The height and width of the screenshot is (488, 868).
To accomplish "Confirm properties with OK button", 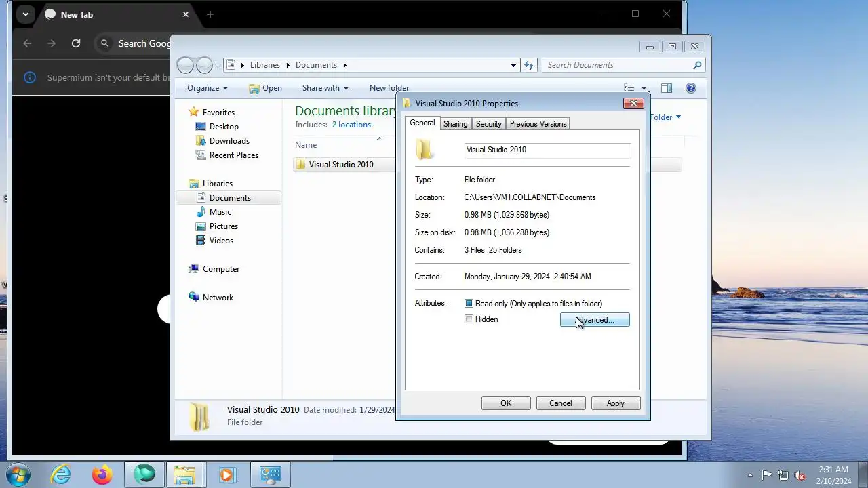I will click(x=506, y=403).
